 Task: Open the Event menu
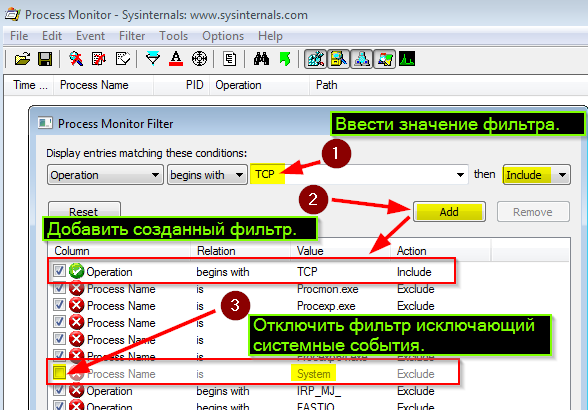click(x=90, y=36)
